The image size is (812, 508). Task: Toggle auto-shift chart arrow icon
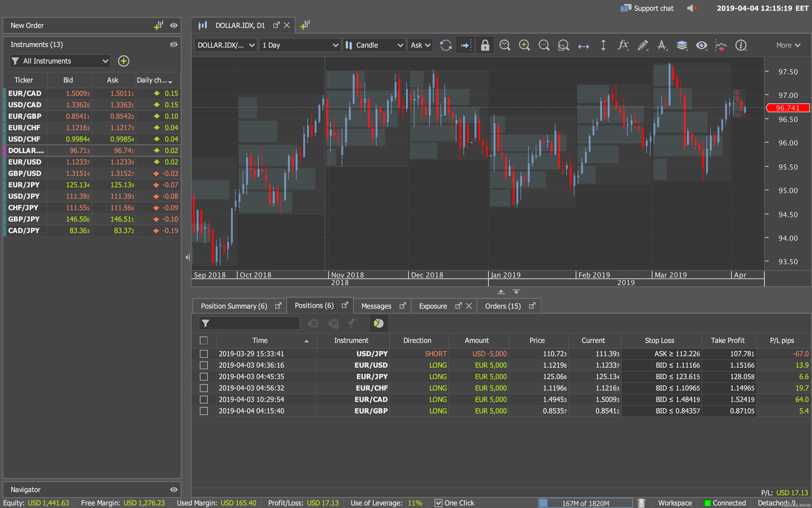coord(465,45)
